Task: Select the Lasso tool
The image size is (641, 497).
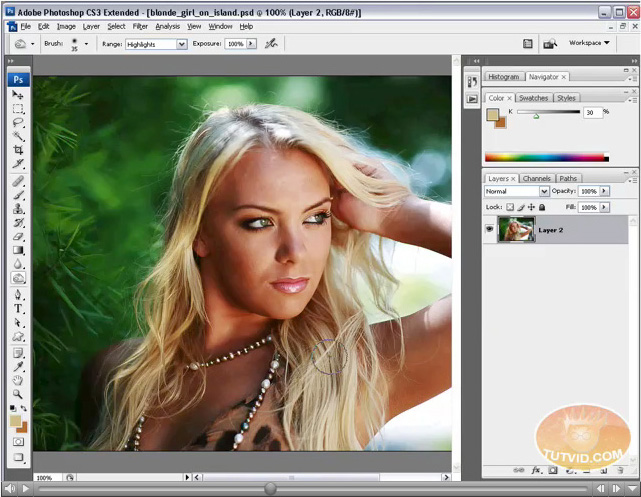Action: click(x=18, y=123)
